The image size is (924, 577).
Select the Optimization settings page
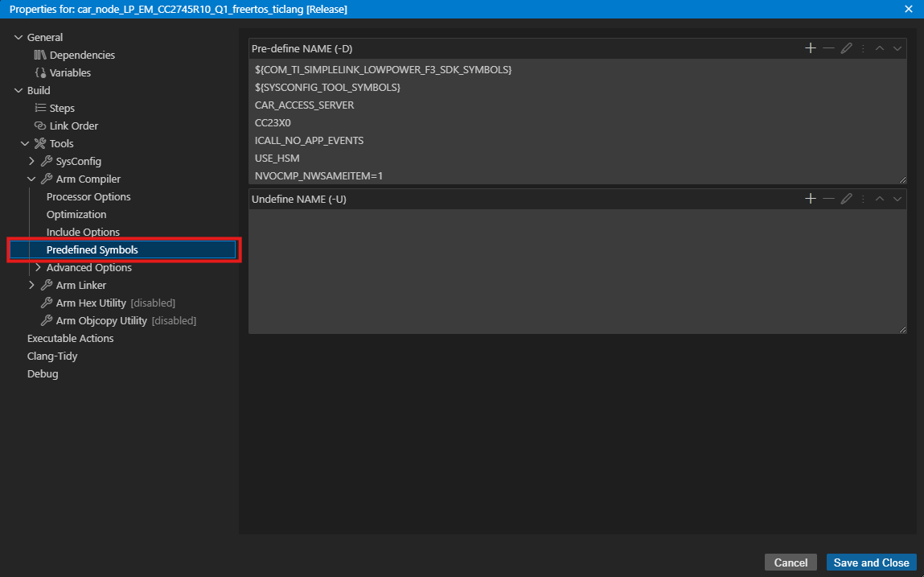coord(76,214)
